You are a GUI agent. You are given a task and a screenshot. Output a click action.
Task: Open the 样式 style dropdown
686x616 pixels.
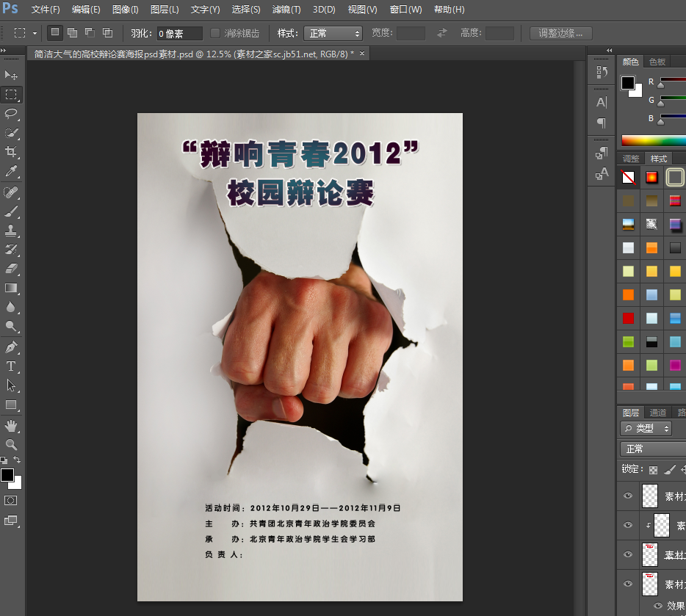tap(333, 33)
